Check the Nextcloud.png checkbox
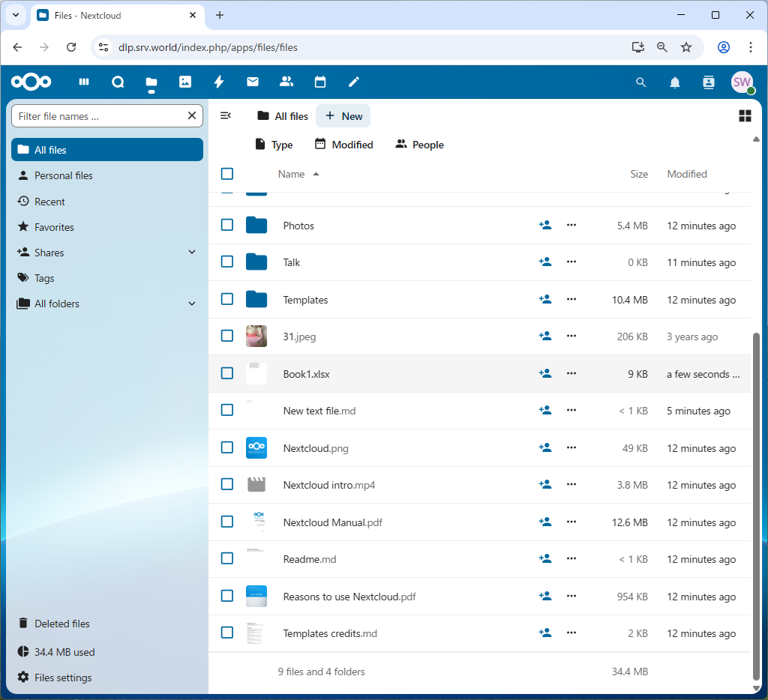This screenshot has height=700, width=768. pos(227,447)
